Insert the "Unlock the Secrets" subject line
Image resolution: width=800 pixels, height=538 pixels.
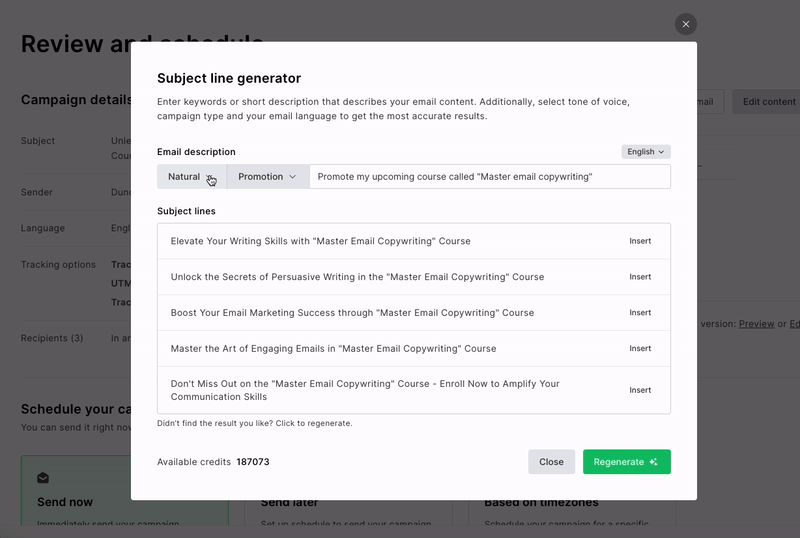click(x=640, y=277)
